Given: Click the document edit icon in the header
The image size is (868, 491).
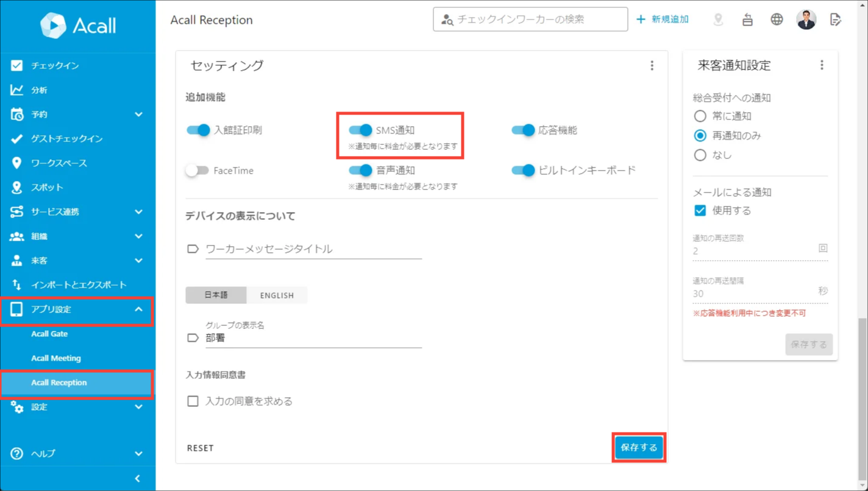Looking at the screenshot, I should pos(836,19).
